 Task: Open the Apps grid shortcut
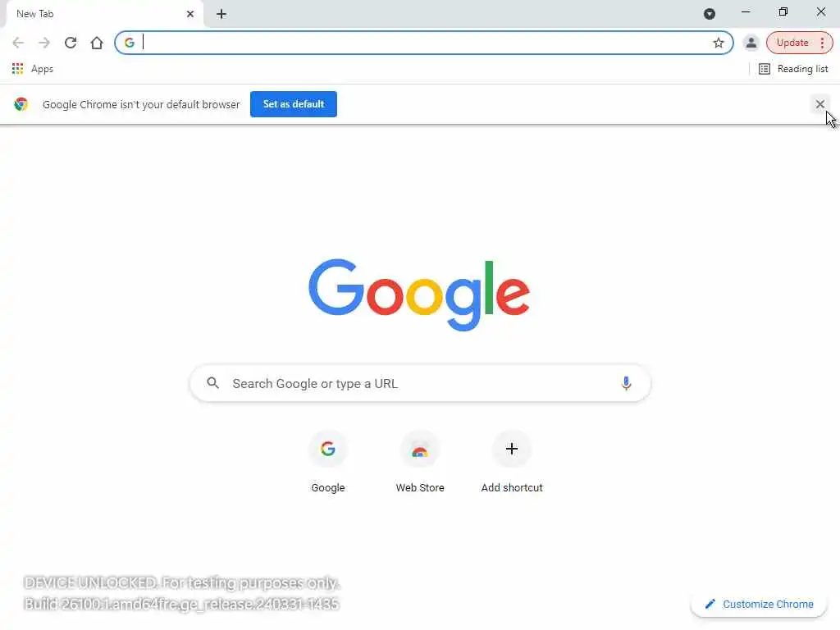[x=32, y=69]
